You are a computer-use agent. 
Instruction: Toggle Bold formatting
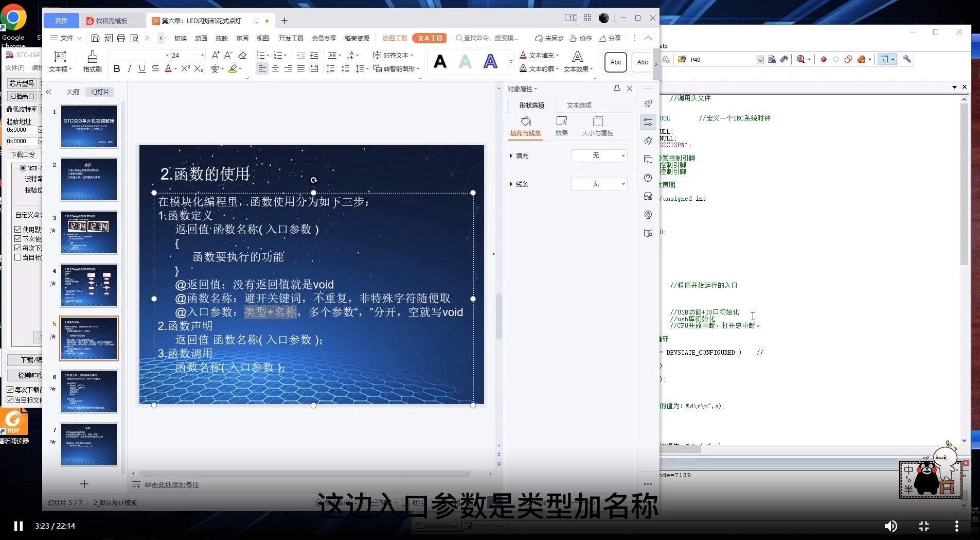[117, 68]
